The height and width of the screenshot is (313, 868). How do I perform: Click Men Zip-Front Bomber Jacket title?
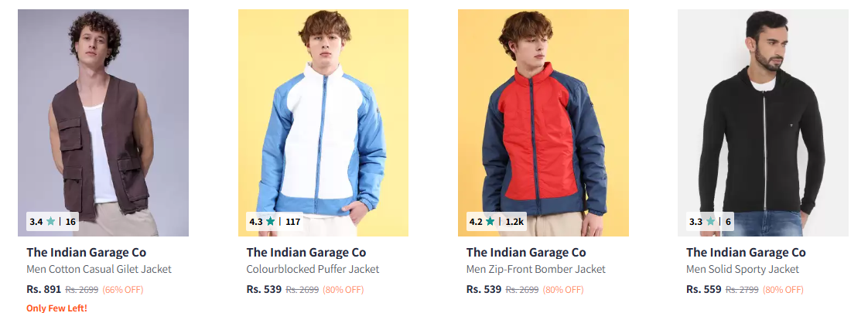coord(536,269)
